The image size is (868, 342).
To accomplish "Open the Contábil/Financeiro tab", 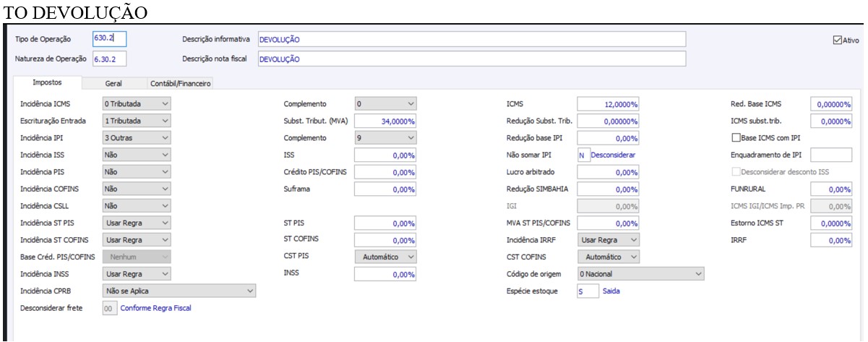I will point(179,84).
